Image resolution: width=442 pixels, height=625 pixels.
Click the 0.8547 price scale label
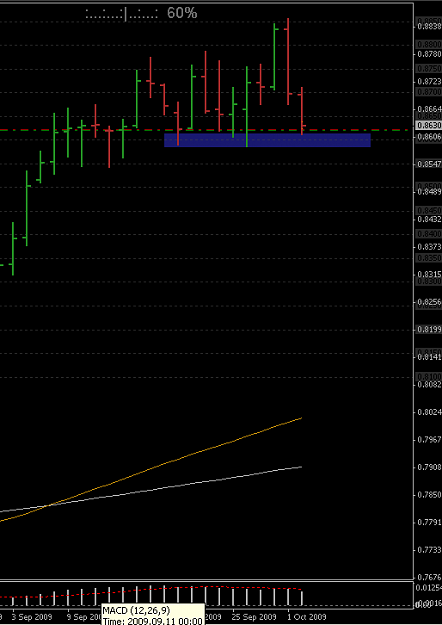[x=429, y=164]
